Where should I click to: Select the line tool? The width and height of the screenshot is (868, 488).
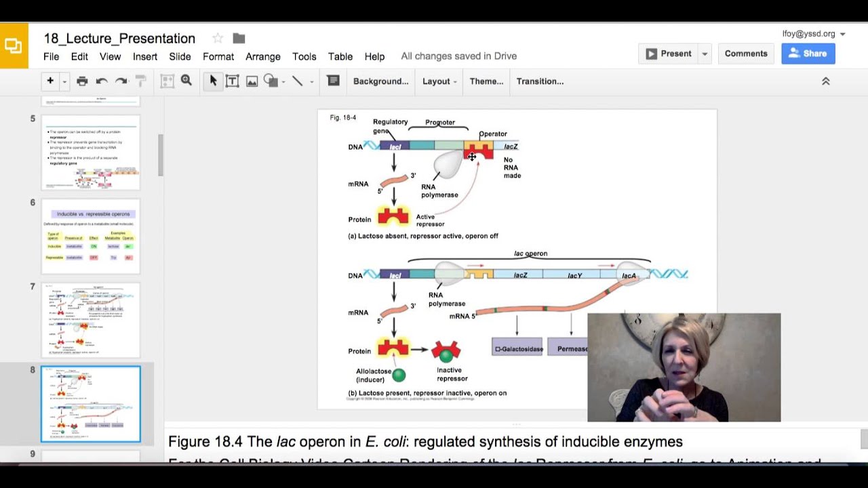297,81
